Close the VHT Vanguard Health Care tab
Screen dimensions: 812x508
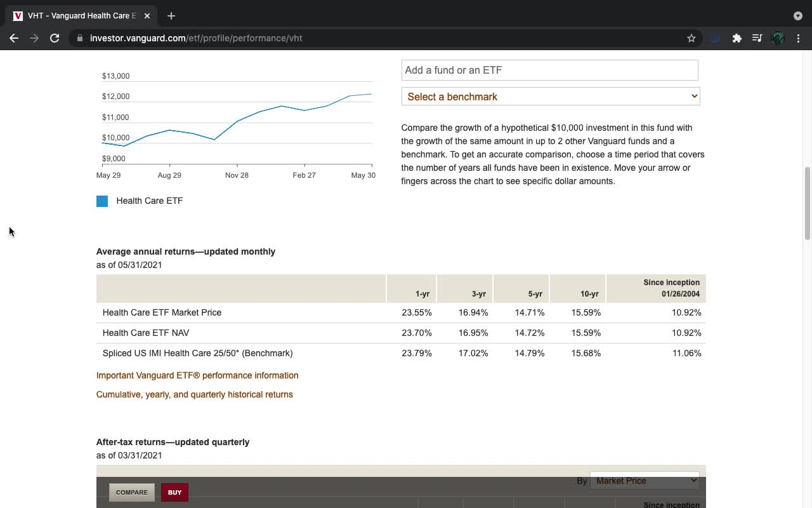(x=147, y=16)
